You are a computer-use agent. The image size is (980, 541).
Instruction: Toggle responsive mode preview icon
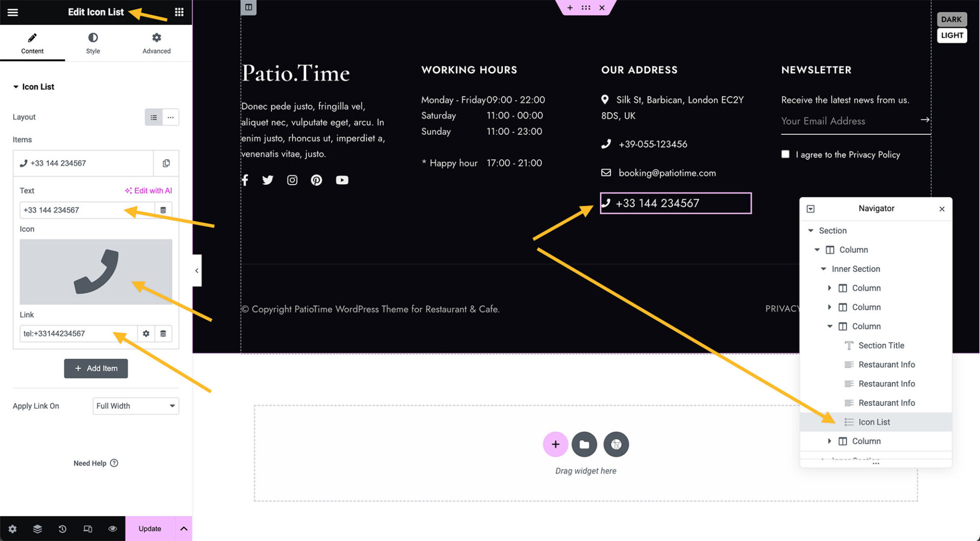pyautogui.click(x=87, y=529)
